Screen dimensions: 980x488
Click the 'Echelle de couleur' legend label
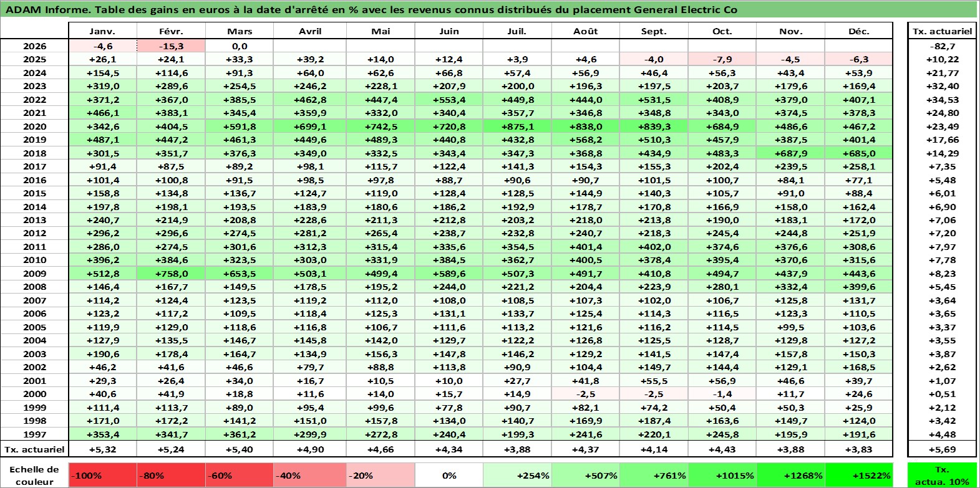pyautogui.click(x=34, y=476)
